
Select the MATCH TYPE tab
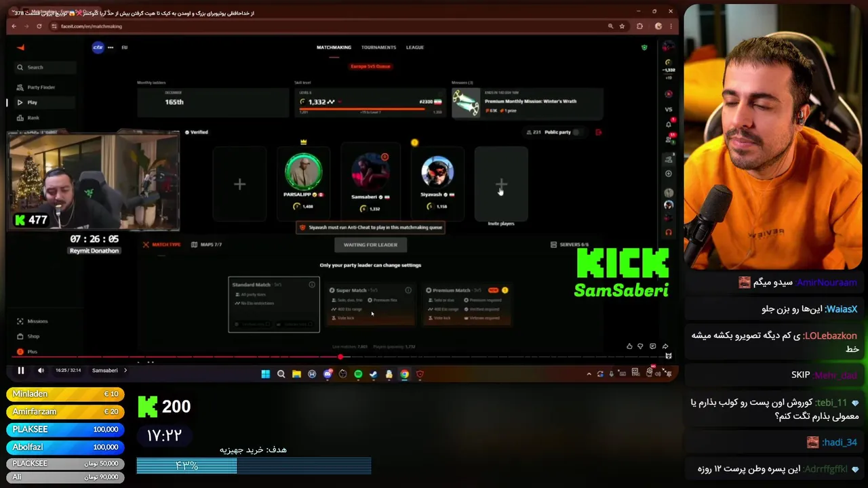[x=162, y=245]
